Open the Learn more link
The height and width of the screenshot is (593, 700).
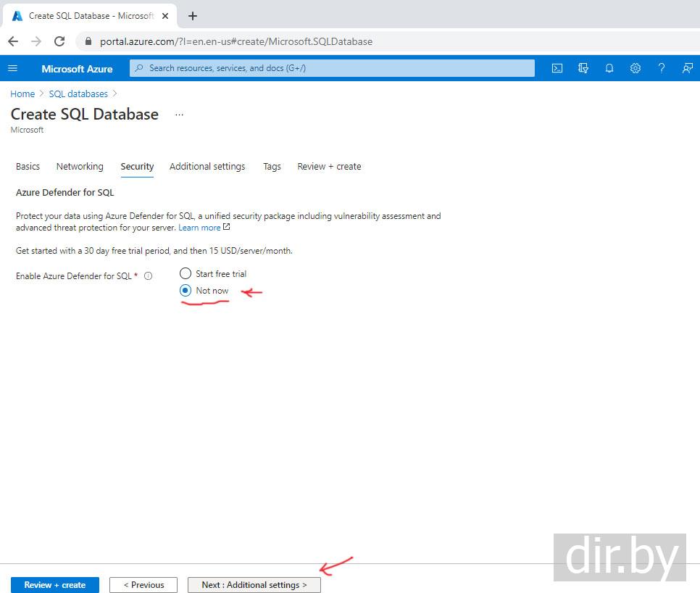(199, 228)
